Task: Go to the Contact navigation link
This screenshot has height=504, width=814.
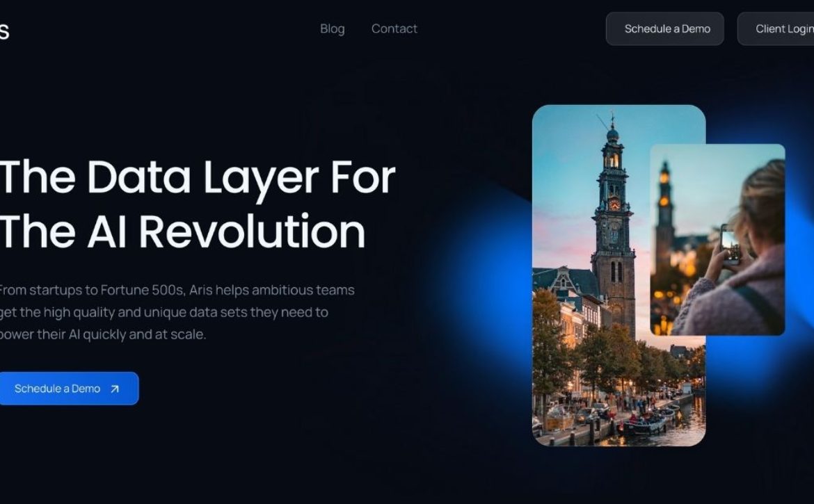Action: tap(394, 29)
